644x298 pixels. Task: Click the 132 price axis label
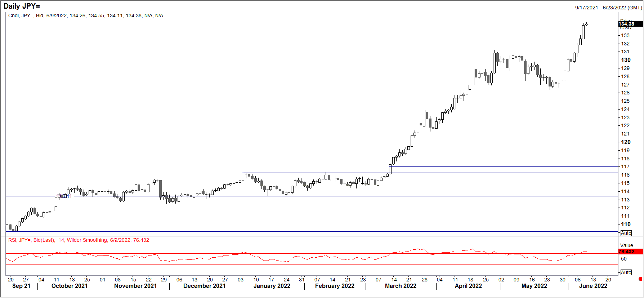coord(625,44)
